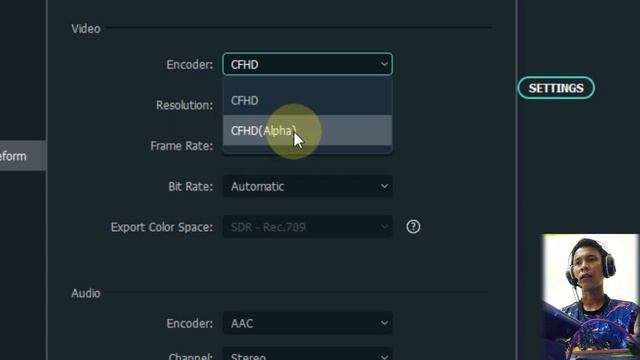Click the Frame Rate field label
640x360 pixels.
click(x=181, y=146)
